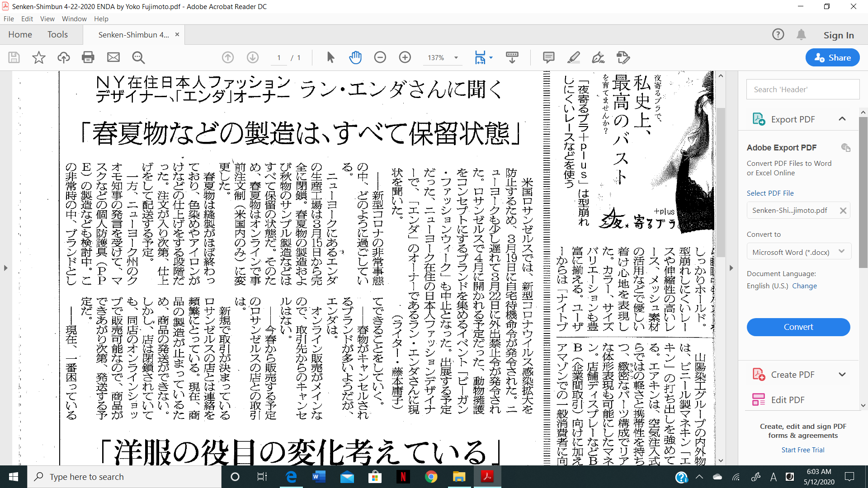Image resolution: width=868 pixels, height=488 pixels.
Task: Add a sticky note comment
Action: coord(548,57)
